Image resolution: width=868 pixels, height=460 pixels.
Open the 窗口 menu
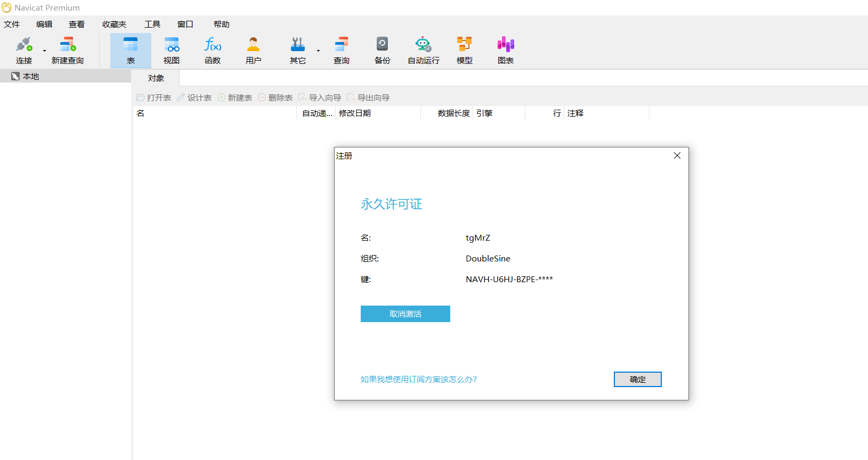tap(185, 24)
